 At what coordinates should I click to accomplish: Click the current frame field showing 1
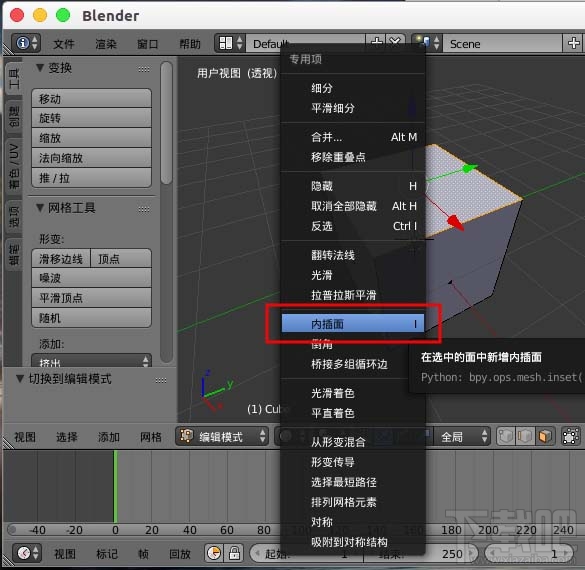530,554
